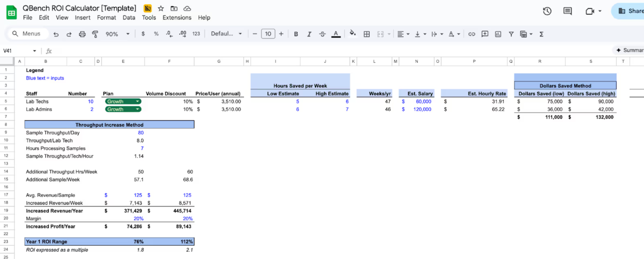Format as percent
This screenshot has height=259, width=644.
coord(156,34)
